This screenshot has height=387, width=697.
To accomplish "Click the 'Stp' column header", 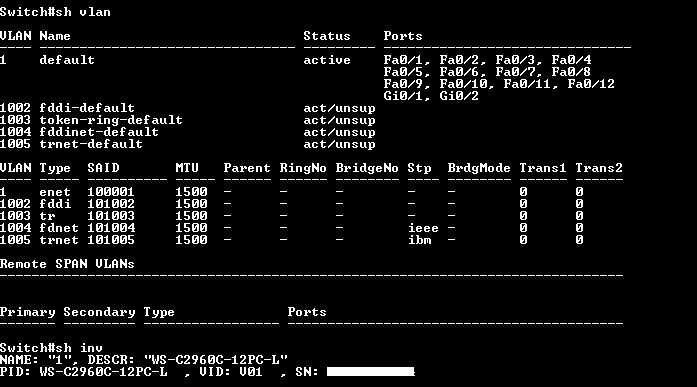I will 419,168.
